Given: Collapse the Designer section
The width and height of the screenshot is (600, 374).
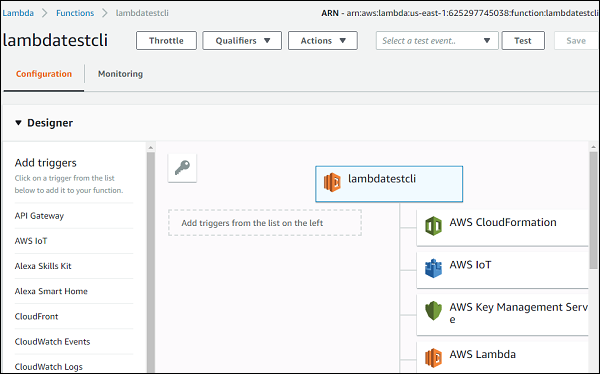Looking at the screenshot, I should click(x=18, y=123).
